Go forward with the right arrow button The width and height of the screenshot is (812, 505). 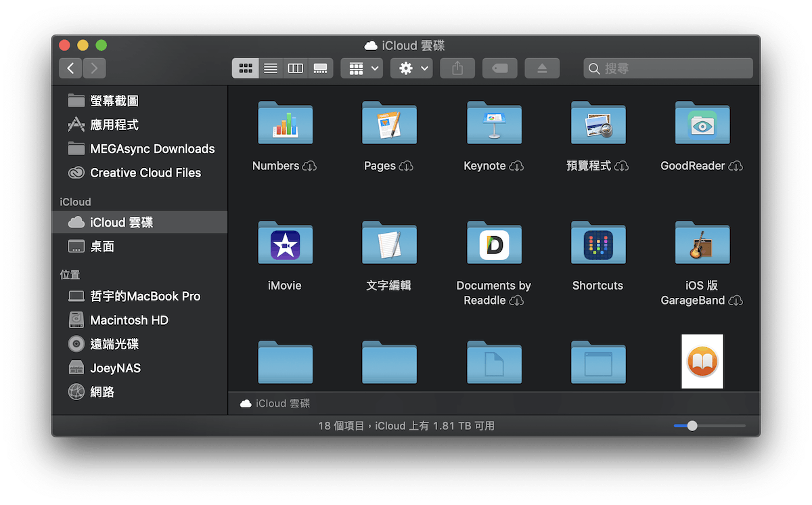tap(94, 68)
